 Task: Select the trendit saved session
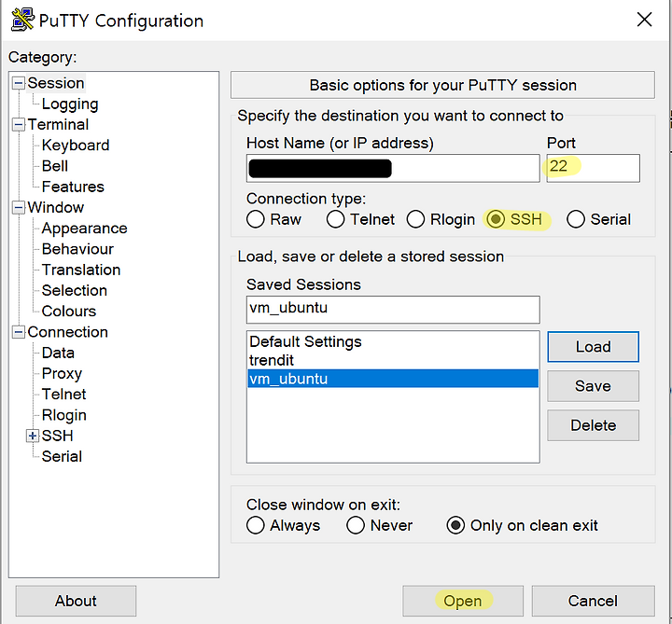tap(393, 360)
